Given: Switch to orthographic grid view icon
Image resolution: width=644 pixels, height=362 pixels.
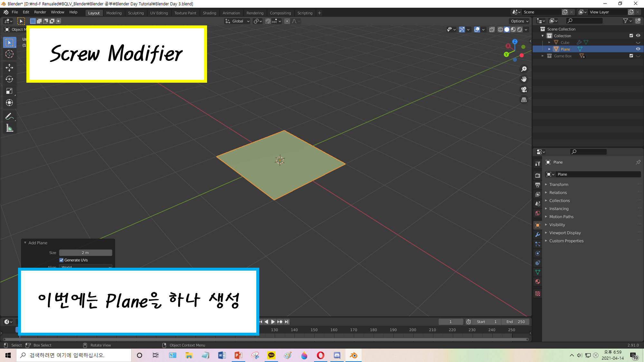Looking at the screenshot, I should (524, 100).
